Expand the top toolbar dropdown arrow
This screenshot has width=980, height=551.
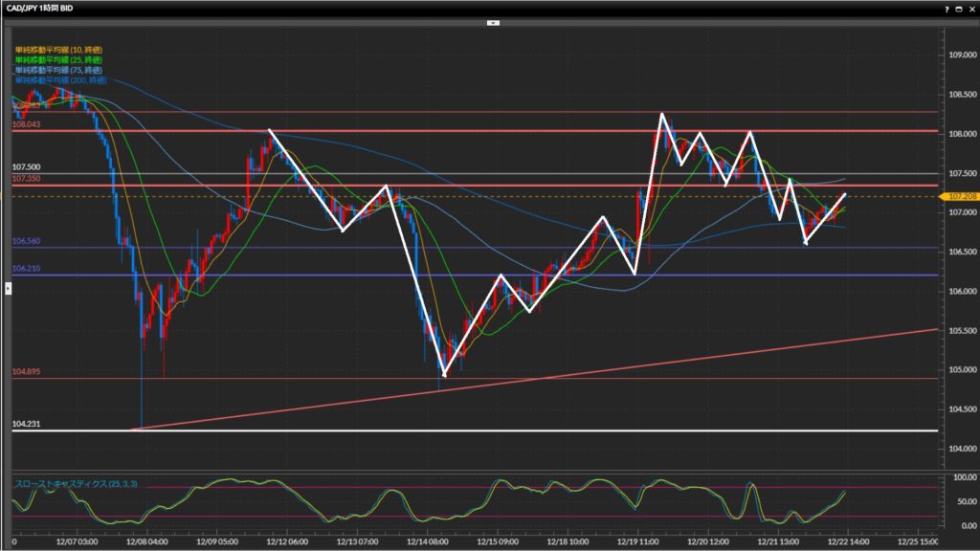tap(493, 21)
